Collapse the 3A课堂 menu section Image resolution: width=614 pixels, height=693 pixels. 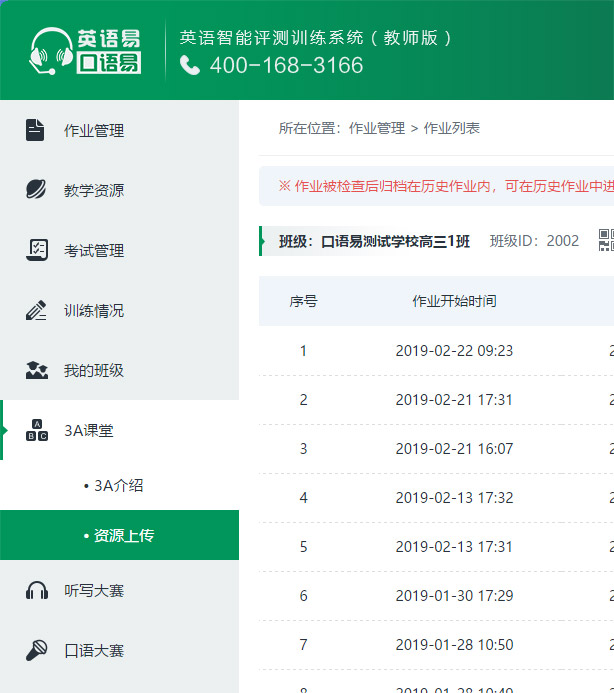pos(88,430)
